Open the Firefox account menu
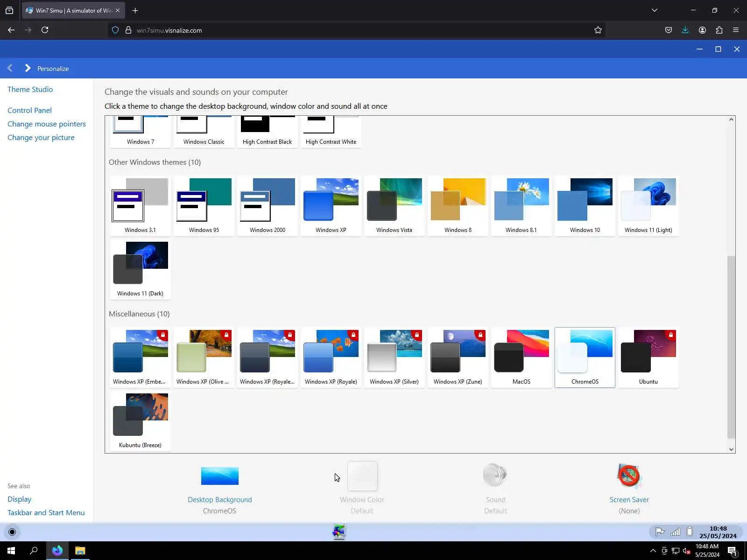The width and height of the screenshot is (747, 560). [x=702, y=30]
